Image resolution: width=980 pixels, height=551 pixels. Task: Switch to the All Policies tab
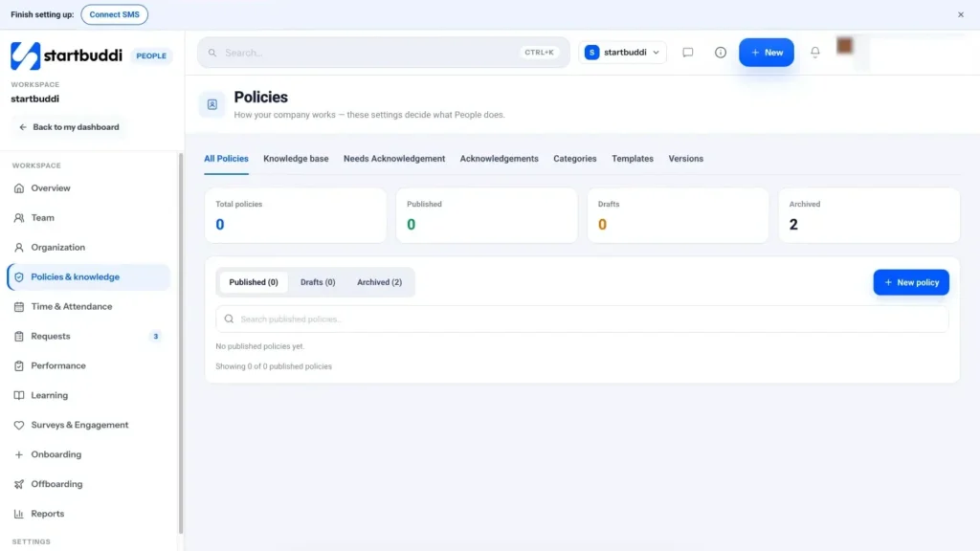tap(226, 159)
